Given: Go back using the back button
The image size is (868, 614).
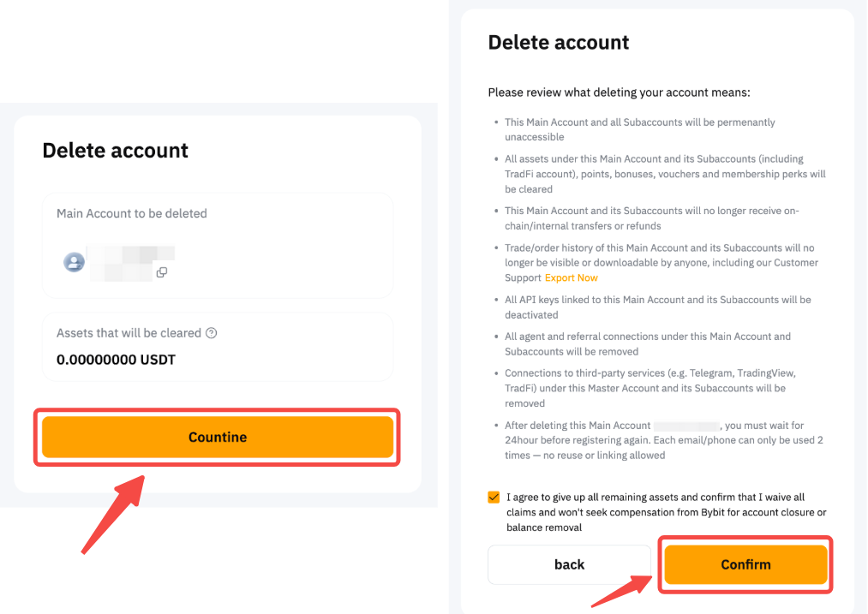Looking at the screenshot, I should (x=569, y=564).
